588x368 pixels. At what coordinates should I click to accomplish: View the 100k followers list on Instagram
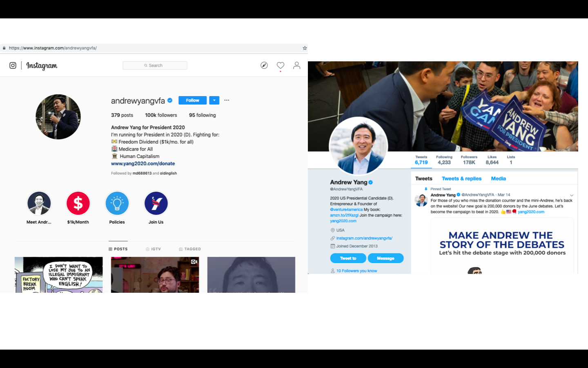[161, 115]
